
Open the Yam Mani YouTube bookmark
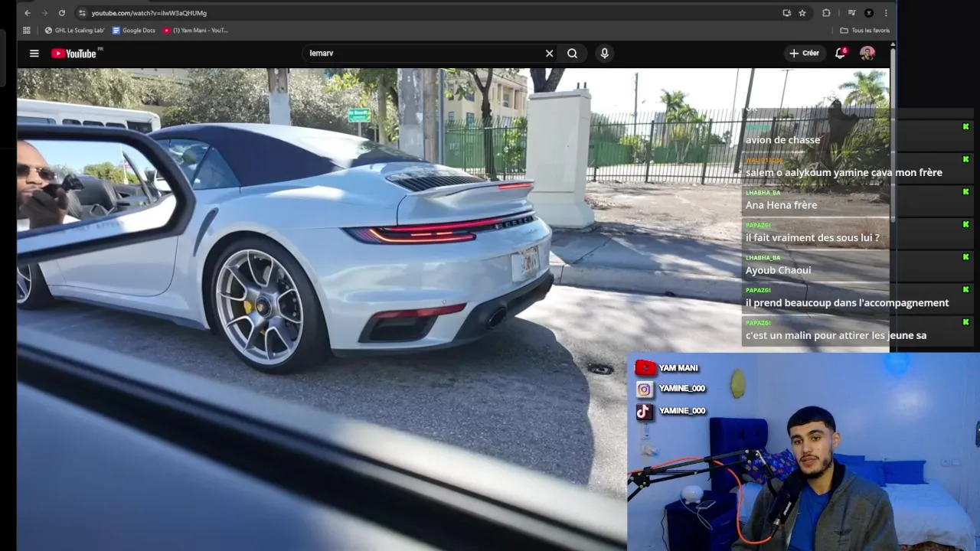click(x=196, y=31)
